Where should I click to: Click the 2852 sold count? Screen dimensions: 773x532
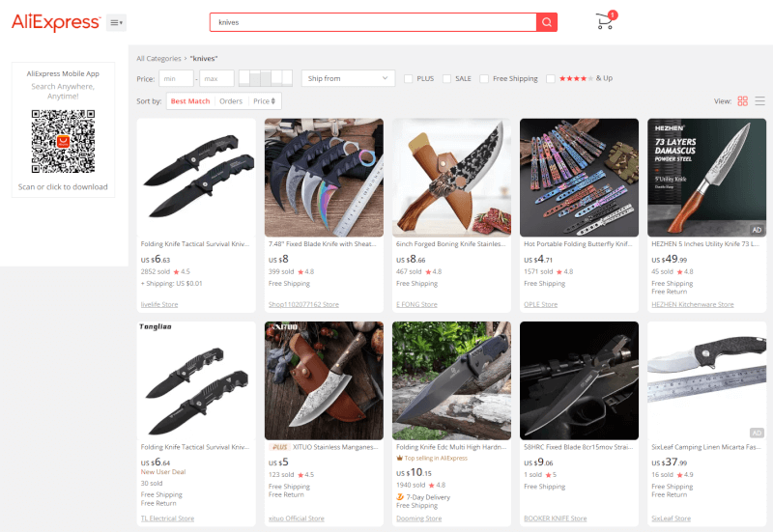point(156,271)
